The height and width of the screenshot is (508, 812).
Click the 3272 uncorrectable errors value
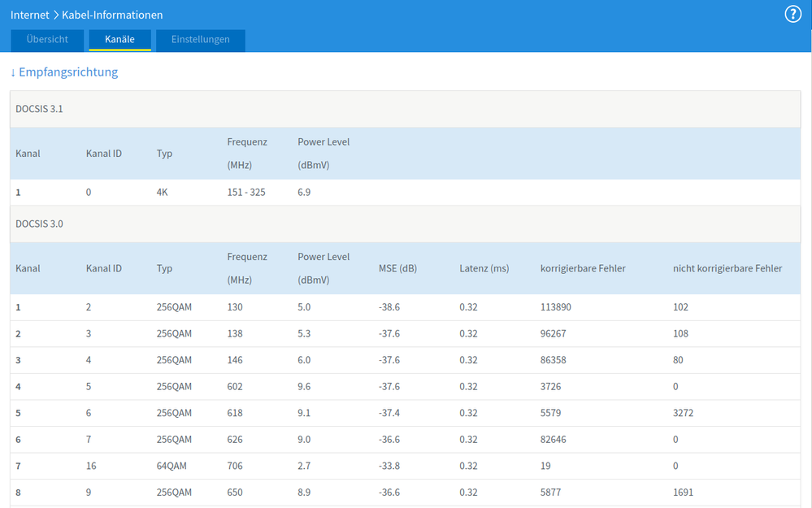685,413
